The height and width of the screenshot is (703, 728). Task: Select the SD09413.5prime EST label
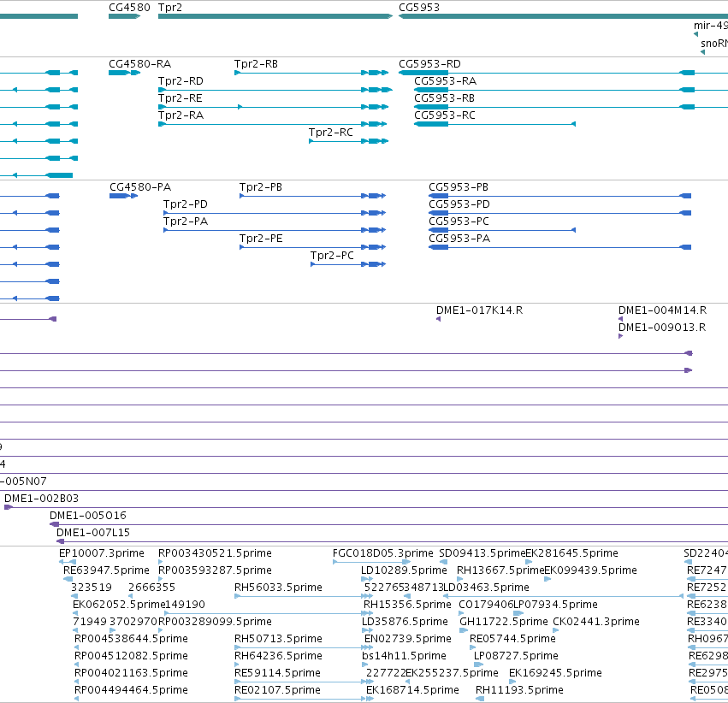click(482, 553)
